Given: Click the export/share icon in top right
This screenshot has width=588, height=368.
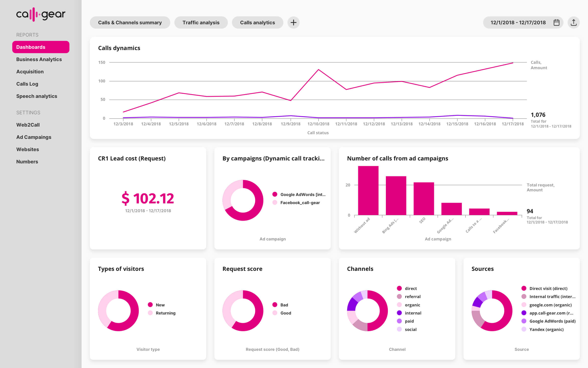Looking at the screenshot, I should 574,22.
